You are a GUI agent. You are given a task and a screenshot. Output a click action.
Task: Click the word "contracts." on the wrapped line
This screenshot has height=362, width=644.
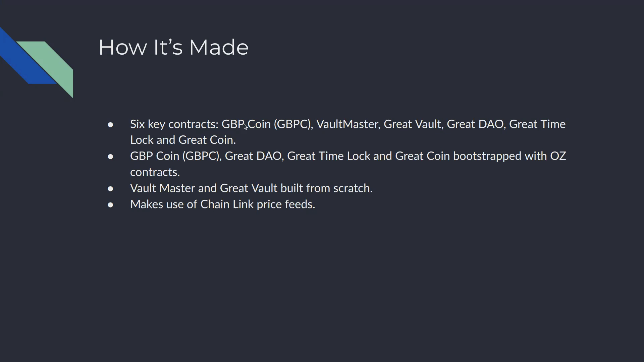click(x=155, y=172)
